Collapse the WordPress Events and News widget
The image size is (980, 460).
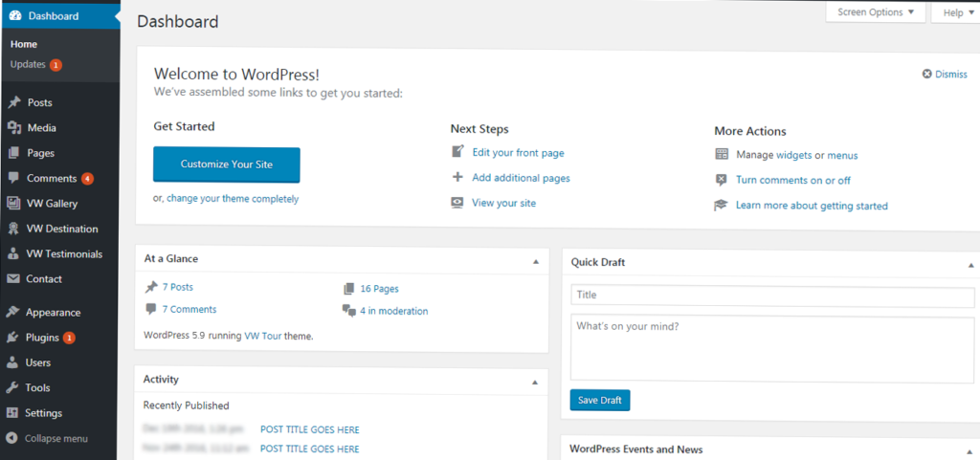(x=970, y=451)
